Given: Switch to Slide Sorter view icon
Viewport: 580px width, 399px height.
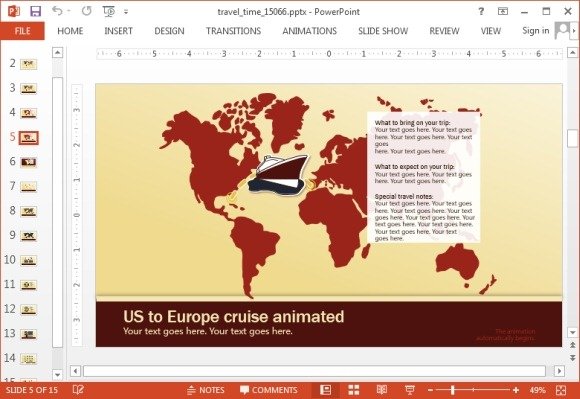Looking at the screenshot, I should click(x=354, y=390).
